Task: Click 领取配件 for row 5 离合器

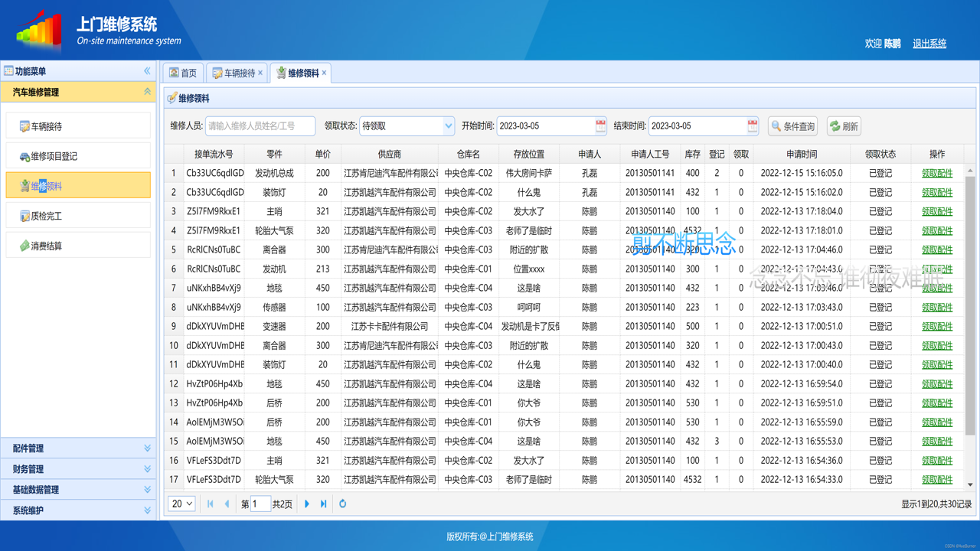Action: click(937, 250)
